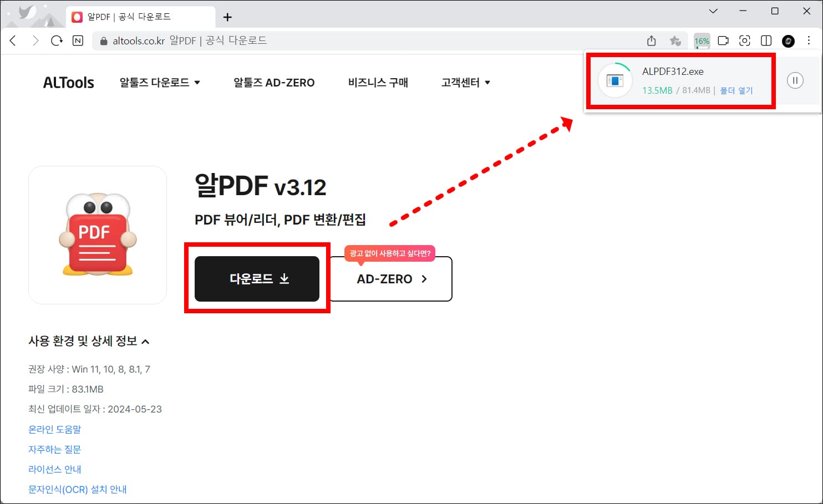Click the 16% battery saver indicator
This screenshot has height=504, width=823.
[702, 40]
